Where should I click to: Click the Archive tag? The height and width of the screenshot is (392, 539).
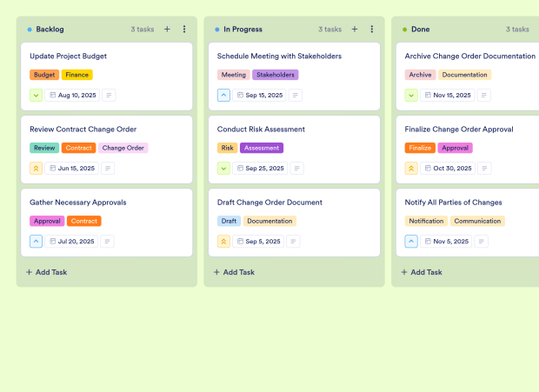click(x=420, y=75)
